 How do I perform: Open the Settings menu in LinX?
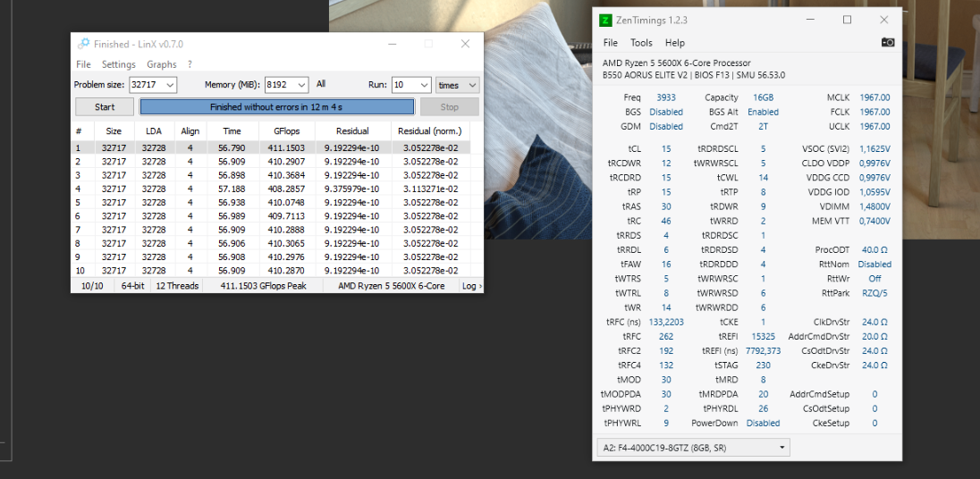coord(119,64)
